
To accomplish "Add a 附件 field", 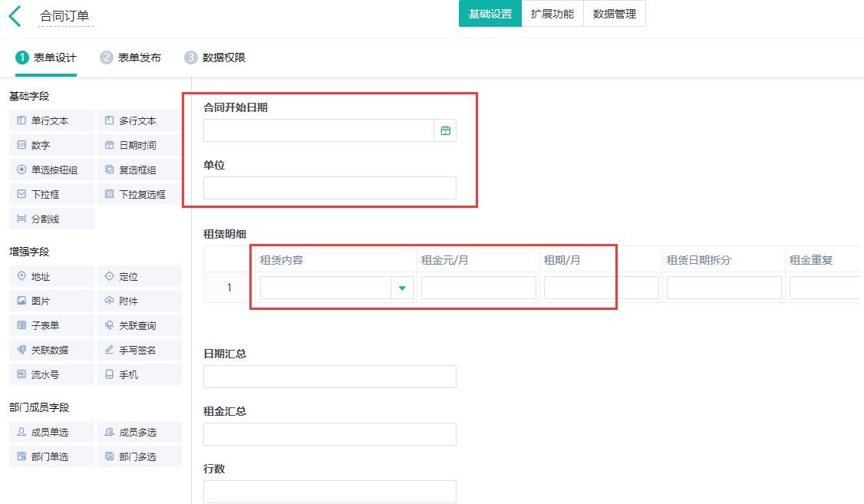I will coord(140,301).
